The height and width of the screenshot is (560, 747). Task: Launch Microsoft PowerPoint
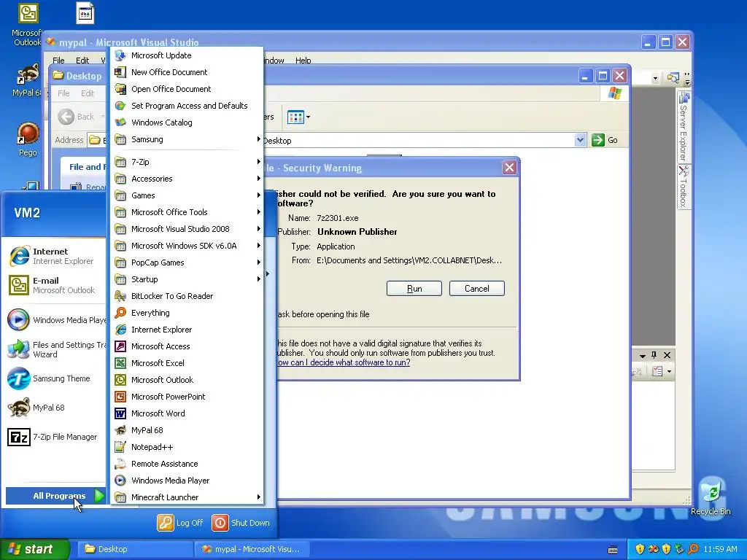(187, 397)
